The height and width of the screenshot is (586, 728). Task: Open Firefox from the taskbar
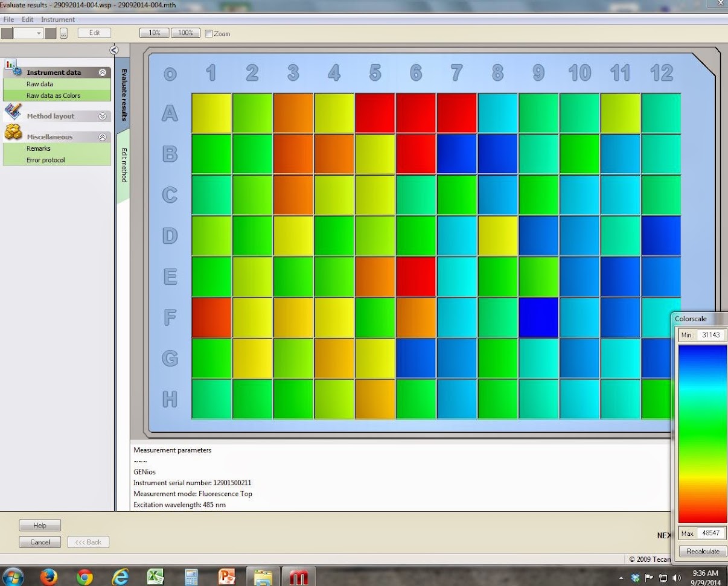[48, 576]
